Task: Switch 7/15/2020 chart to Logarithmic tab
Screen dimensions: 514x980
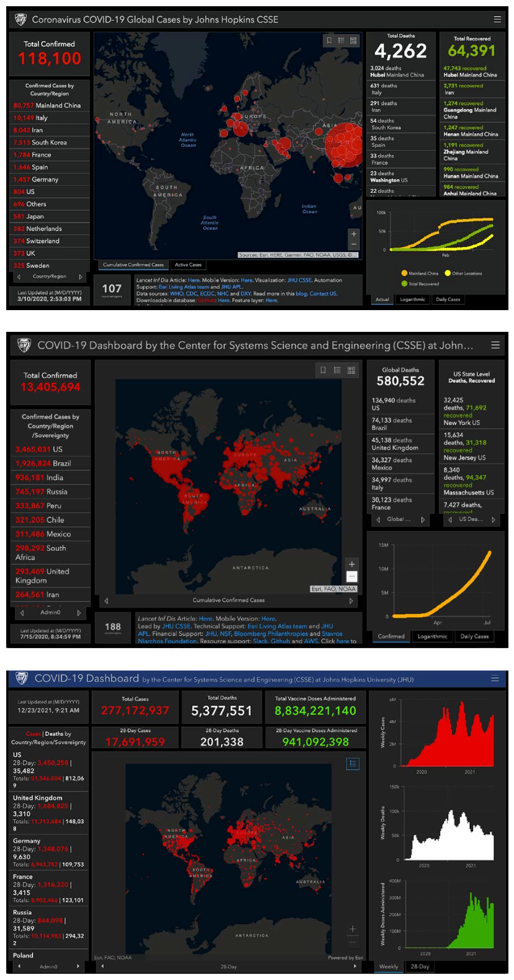Action: pyautogui.click(x=433, y=636)
